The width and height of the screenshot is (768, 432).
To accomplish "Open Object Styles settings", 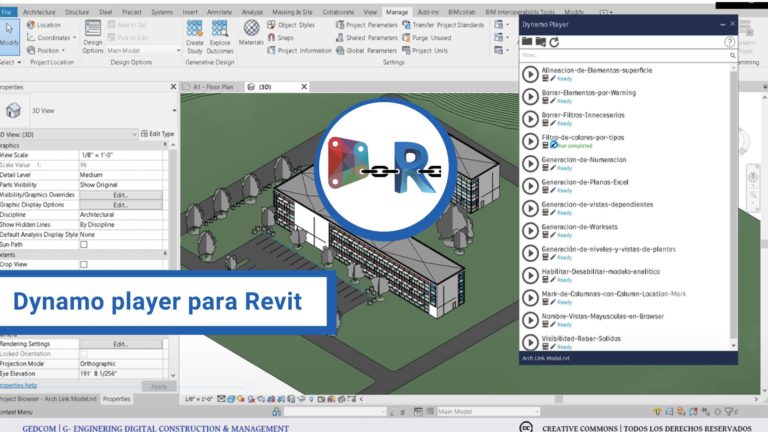I will tap(291, 25).
